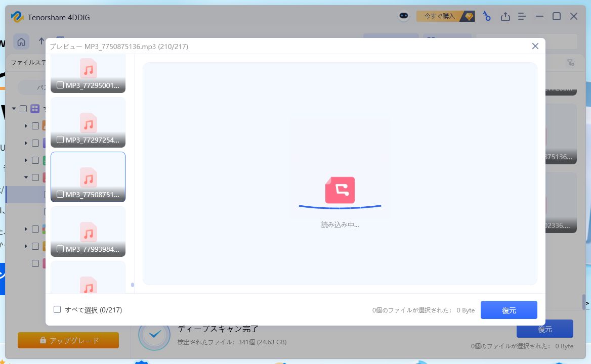Click the deep scan complete checkmark icon
Viewport: 591px width, 364px height.
point(154,334)
